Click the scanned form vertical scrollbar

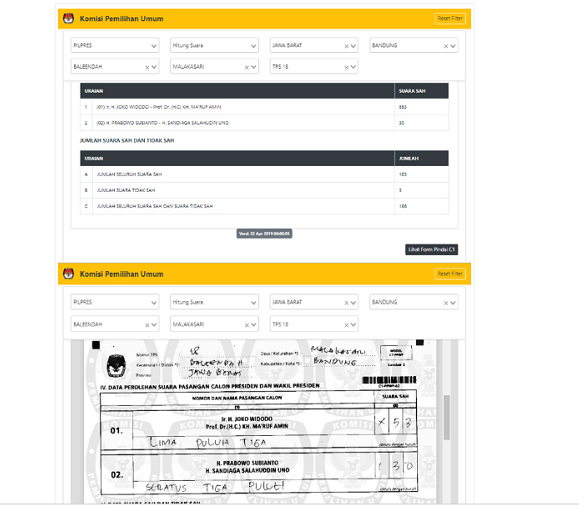coord(446,417)
